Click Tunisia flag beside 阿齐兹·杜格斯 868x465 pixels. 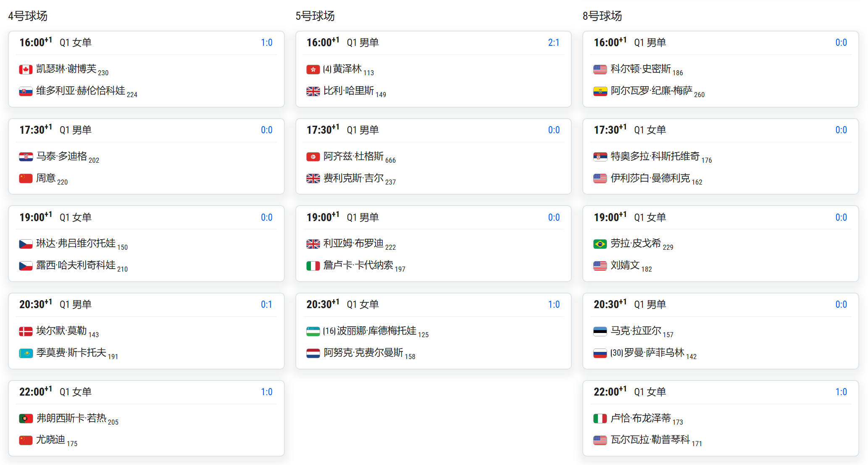[x=313, y=157]
